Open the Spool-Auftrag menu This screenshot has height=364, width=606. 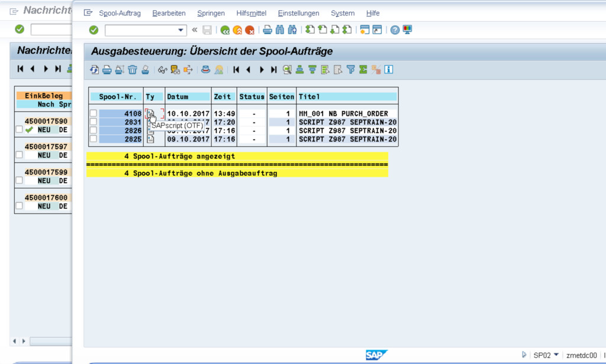click(120, 13)
